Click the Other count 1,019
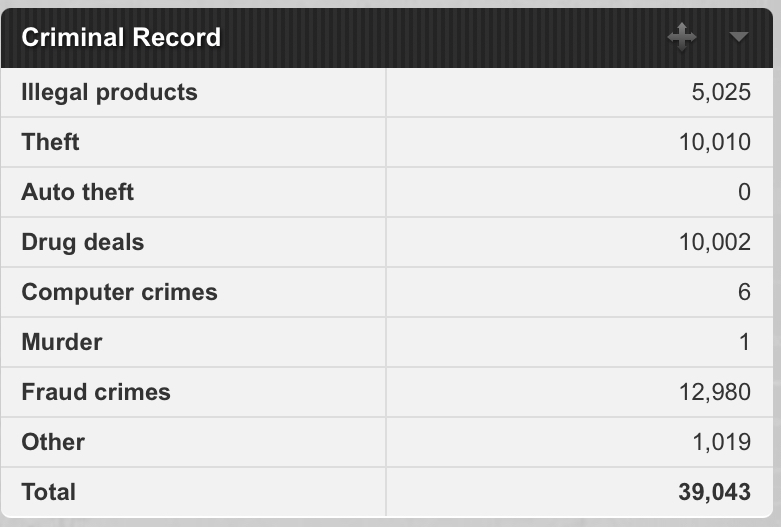The height and width of the screenshot is (527, 781). click(722, 442)
